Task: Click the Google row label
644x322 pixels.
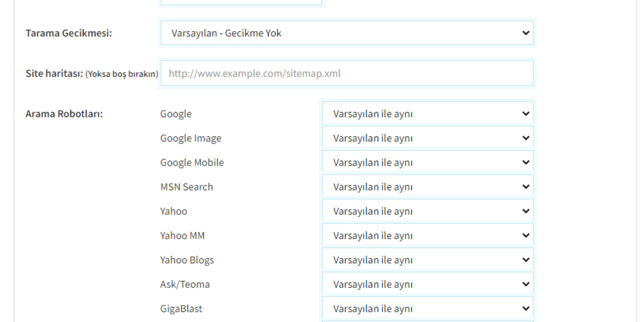Action: click(176, 114)
